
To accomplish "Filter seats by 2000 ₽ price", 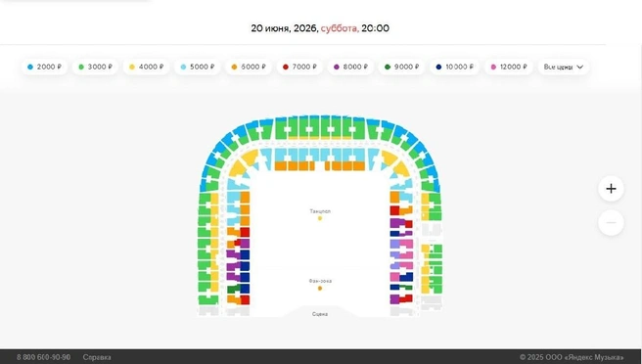I will point(44,67).
